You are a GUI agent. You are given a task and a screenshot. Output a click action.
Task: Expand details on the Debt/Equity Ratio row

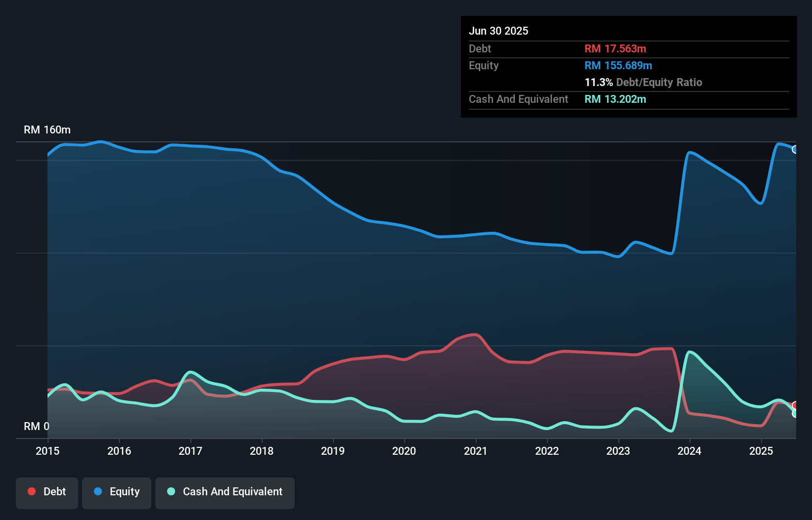click(x=643, y=83)
